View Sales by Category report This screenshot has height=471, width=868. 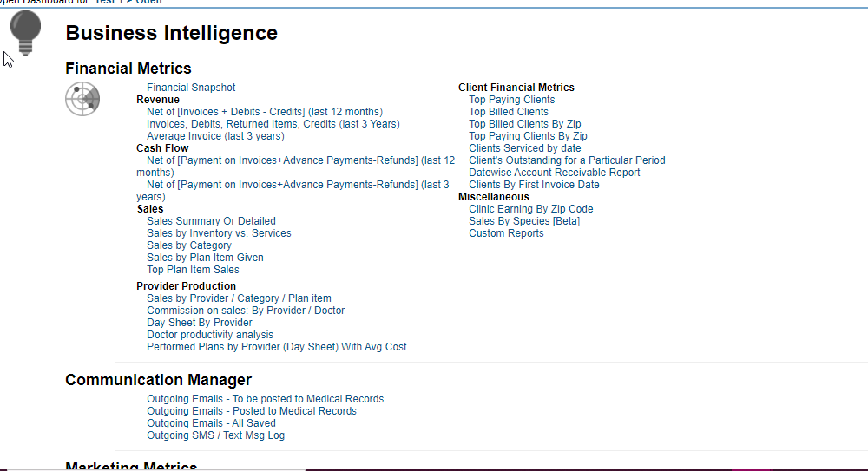pyautogui.click(x=189, y=245)
